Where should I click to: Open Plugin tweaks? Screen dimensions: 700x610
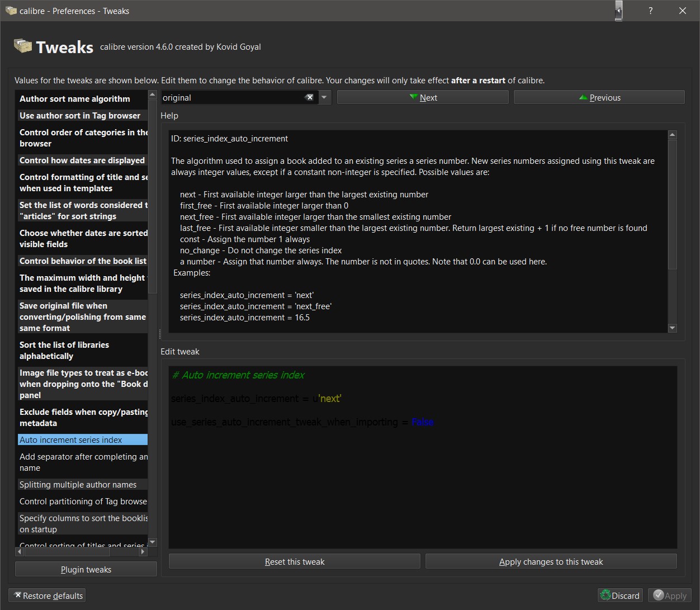[86, 569]
